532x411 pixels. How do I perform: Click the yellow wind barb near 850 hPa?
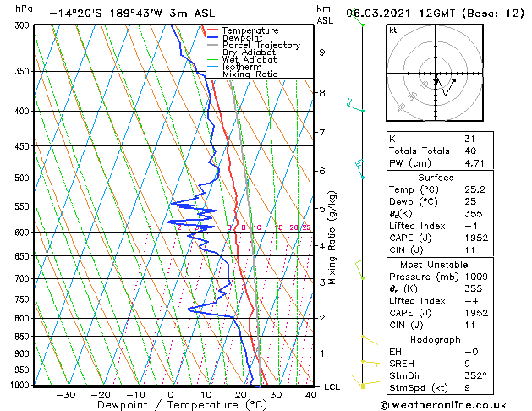(370, 340)
